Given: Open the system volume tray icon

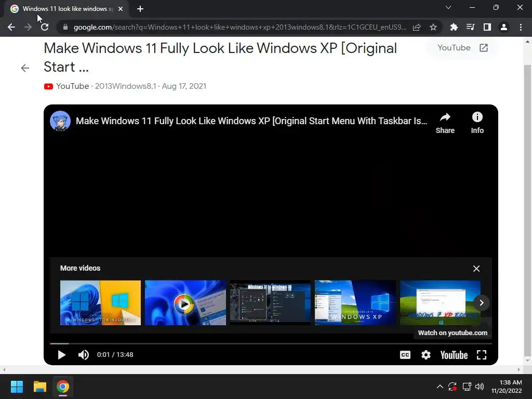Looking at the screenshot, I should [480, 387].
